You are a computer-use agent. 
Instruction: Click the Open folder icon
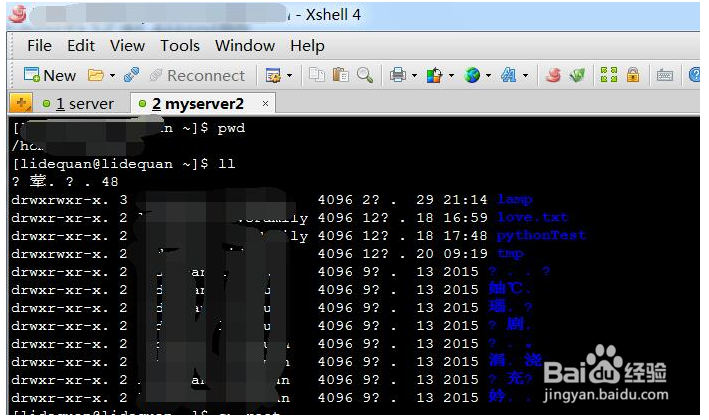[x=96, y=75]
